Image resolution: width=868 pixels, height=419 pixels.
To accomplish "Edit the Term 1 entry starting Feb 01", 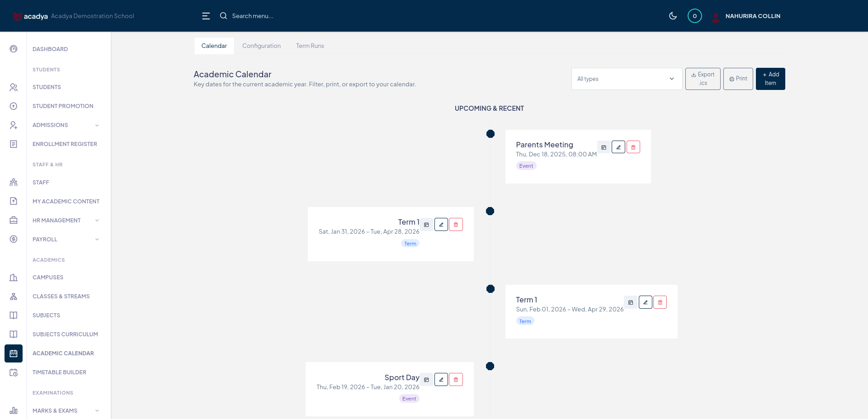I will (x=645, y=302).
